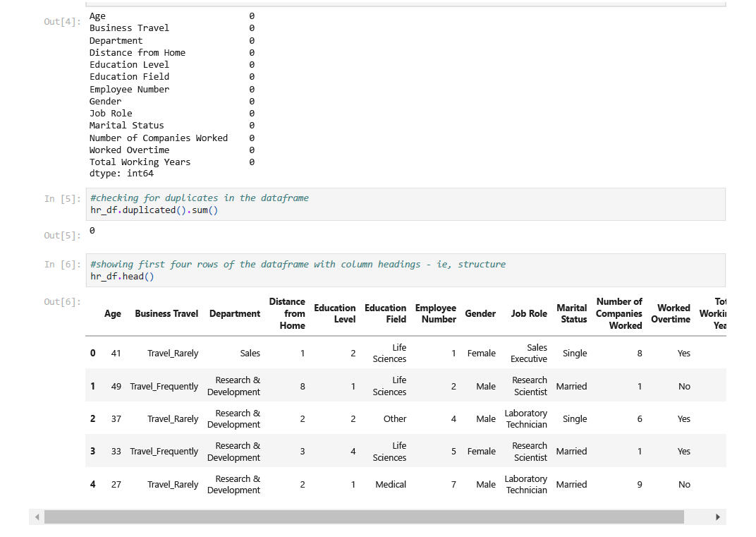
Task: Click the left arrow of horizontal scrollbar
Action: tap(37, 517)
